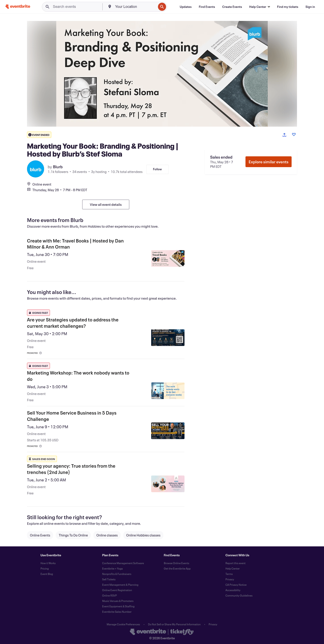Image resolution: width=324 pixels, height=644 pixels.
Task: Open Event Management & Planning link
Action: [x=120, y=585]
